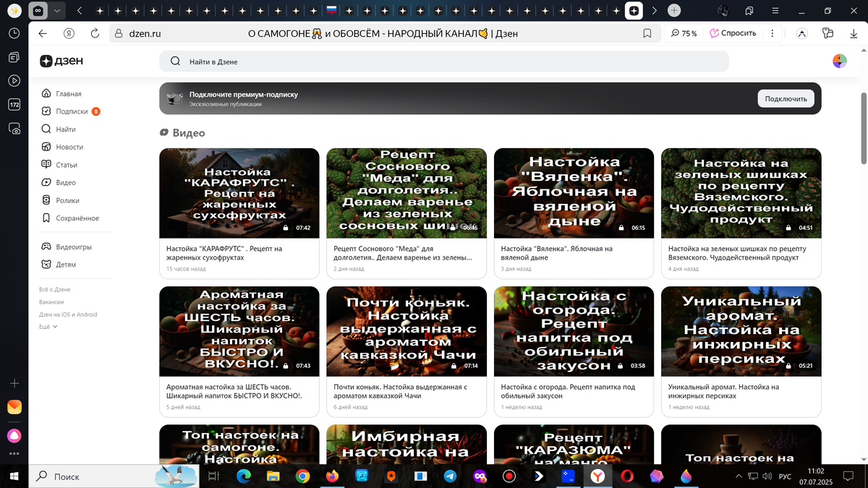Switch input language РУС in tray
868x488 pixels.
click(785, 476)
